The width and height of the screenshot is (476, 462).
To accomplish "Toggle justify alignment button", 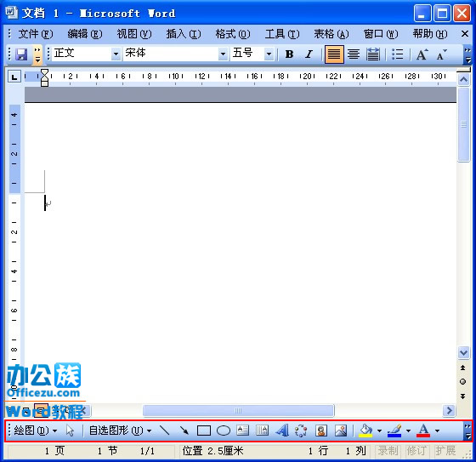I will [x=334, y=54].
